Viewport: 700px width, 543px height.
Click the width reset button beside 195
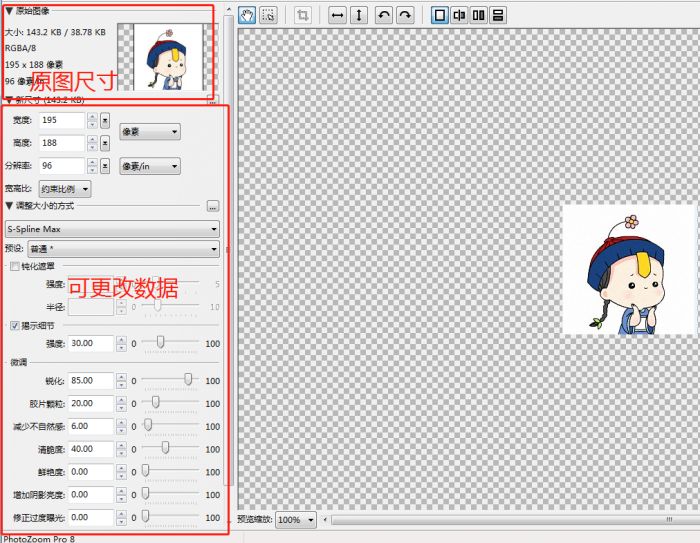tap(105, 121)
